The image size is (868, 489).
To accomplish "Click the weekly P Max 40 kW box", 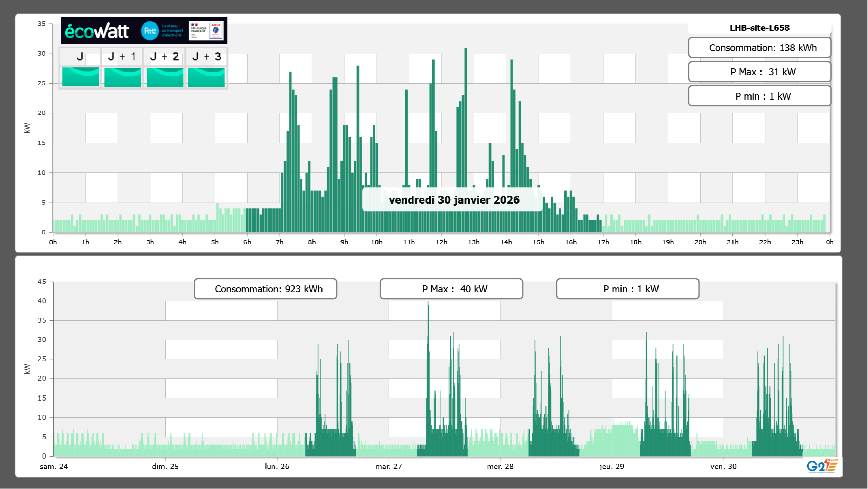I will (x=451, y=289).
